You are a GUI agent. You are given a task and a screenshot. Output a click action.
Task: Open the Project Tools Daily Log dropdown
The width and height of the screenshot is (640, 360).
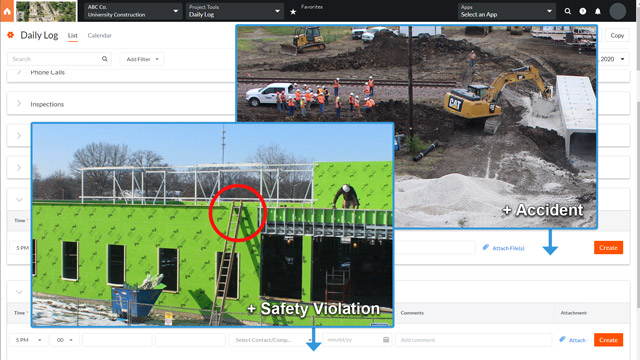[x=234, y=11]
